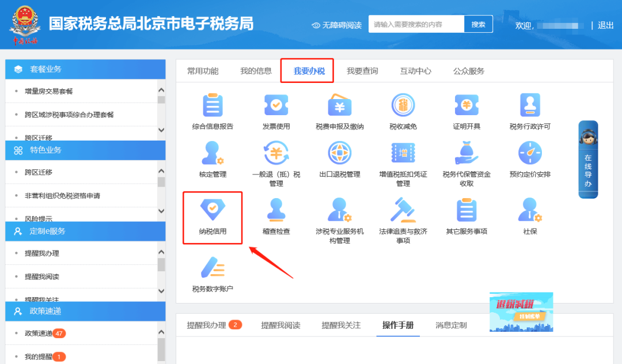Open 提醒我阅读 in left sidebar

tap(41, 277)
